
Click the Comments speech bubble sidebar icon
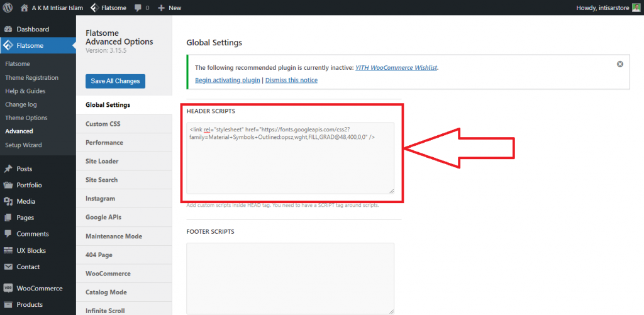(x=8, y=234)
